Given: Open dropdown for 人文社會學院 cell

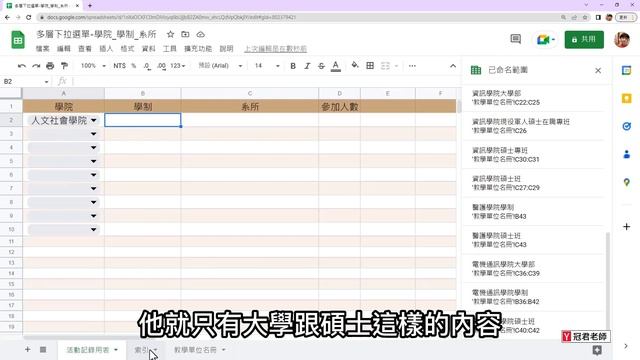Looking at the screenshot, I should coord(93,120).
